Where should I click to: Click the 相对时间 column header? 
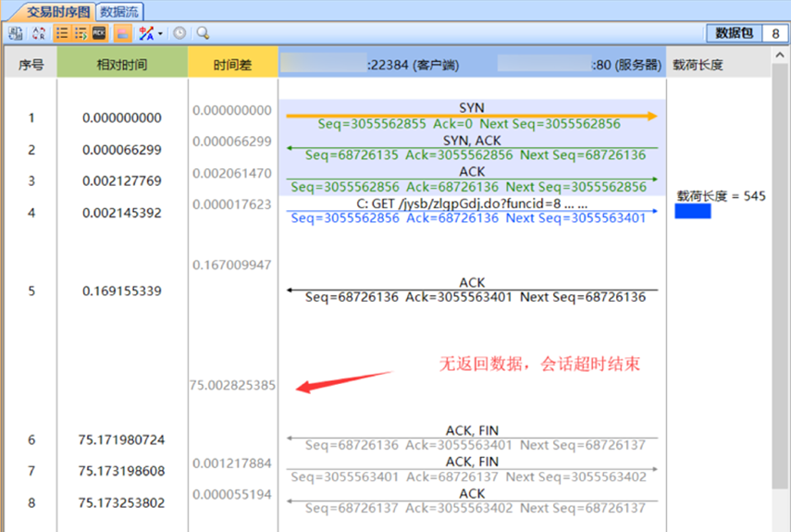(121, 65)
